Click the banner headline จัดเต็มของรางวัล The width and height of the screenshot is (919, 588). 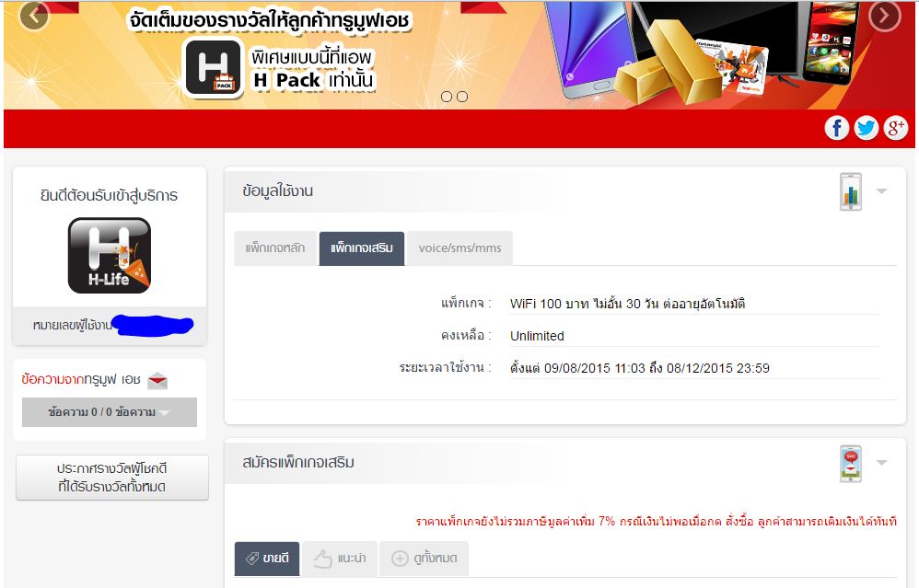click(x=270, y=20)
